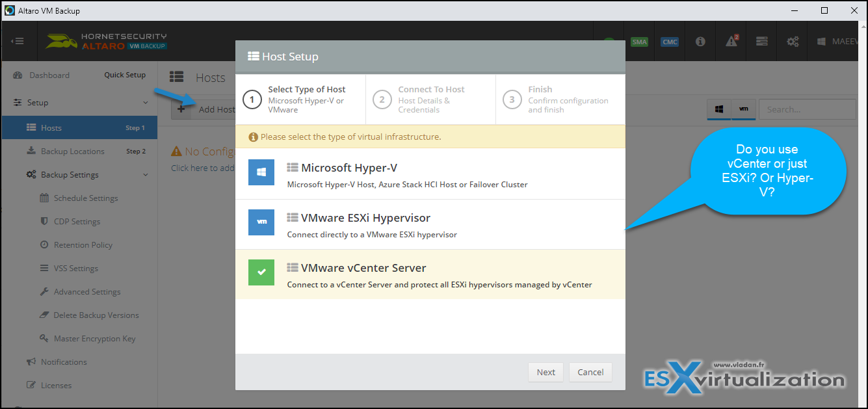Click Next in the Host Setup dialog
This screenshot has width=868, height=409.
[x=546, y=372]
